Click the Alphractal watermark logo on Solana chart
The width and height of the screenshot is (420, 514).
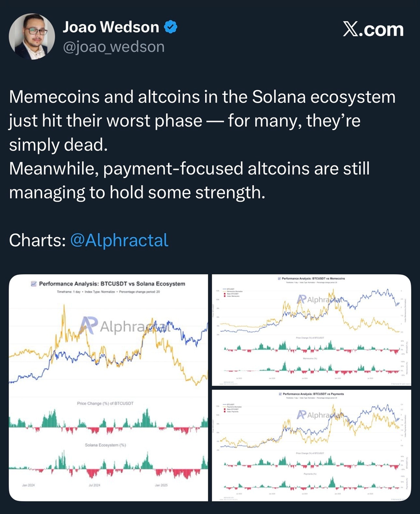coord(88,327)
